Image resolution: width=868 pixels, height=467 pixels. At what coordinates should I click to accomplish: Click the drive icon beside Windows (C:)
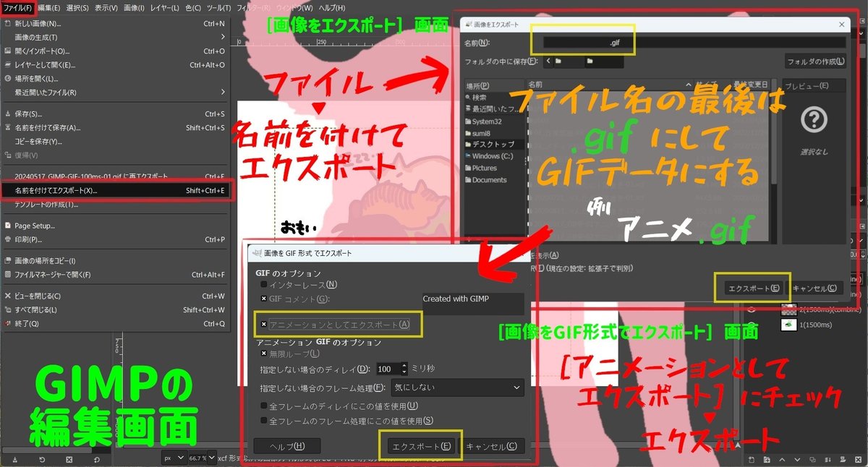pyautogui.click(x=468, y=156)
